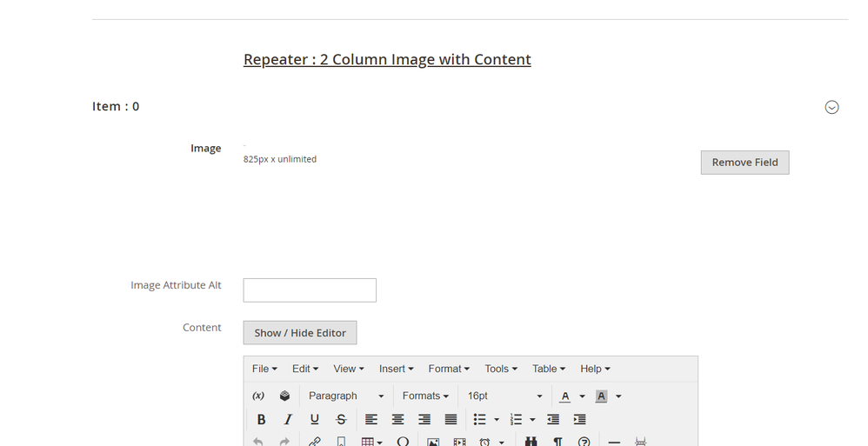The width and height of the screenshot is (868, 446).
Task: Align text left
Action: [371, 419]
